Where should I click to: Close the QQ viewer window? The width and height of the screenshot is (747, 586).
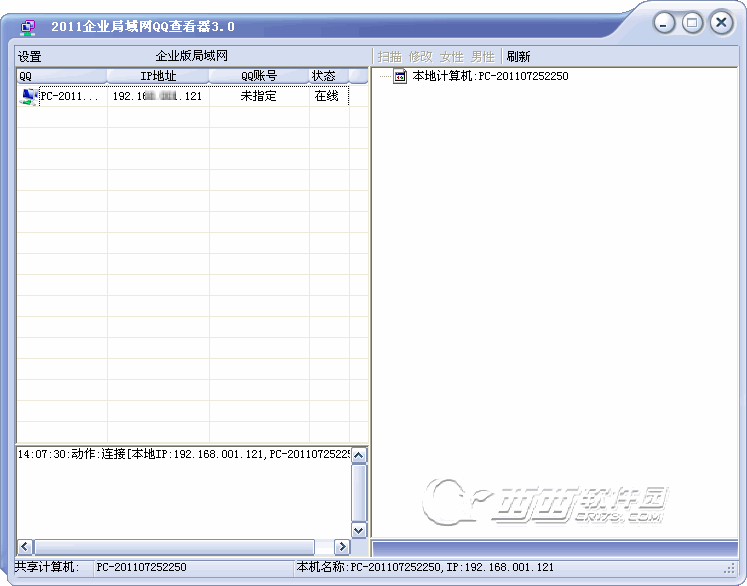click(721, 22)
